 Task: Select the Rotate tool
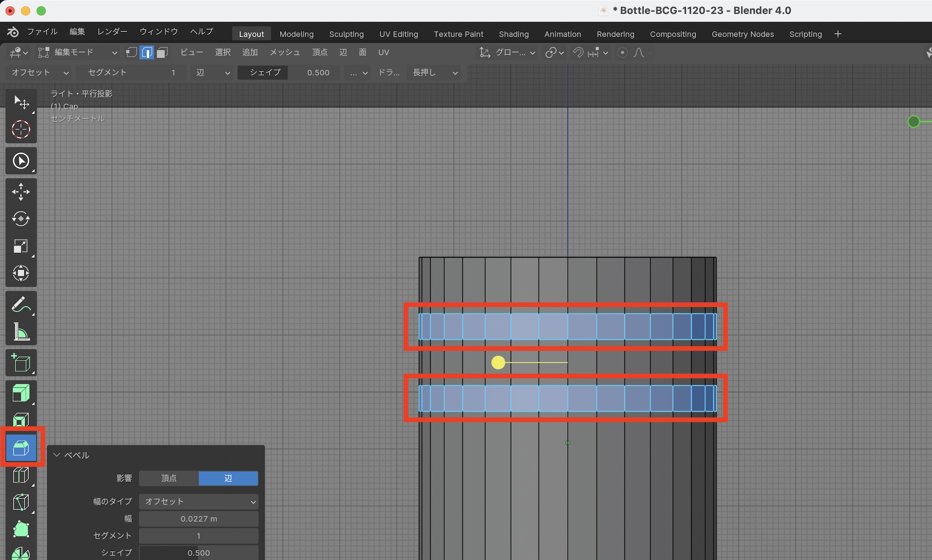[21, 219]
